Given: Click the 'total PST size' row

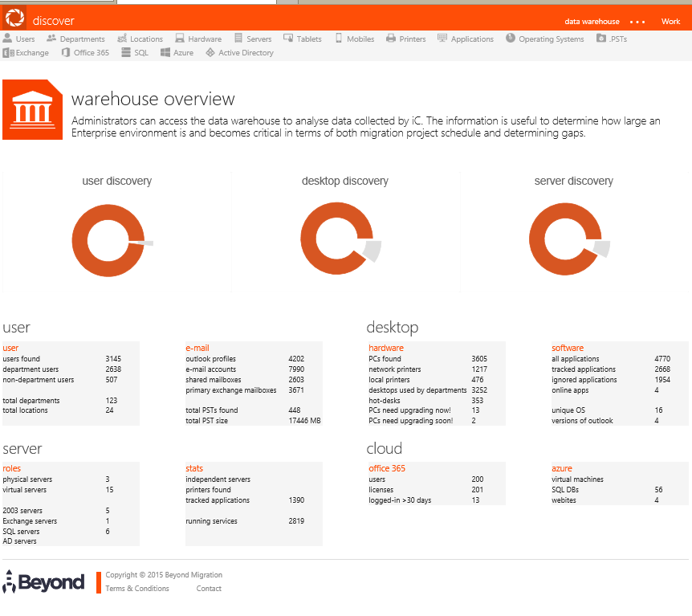Looking at the screenshot, I should click(x=254, y=420).
